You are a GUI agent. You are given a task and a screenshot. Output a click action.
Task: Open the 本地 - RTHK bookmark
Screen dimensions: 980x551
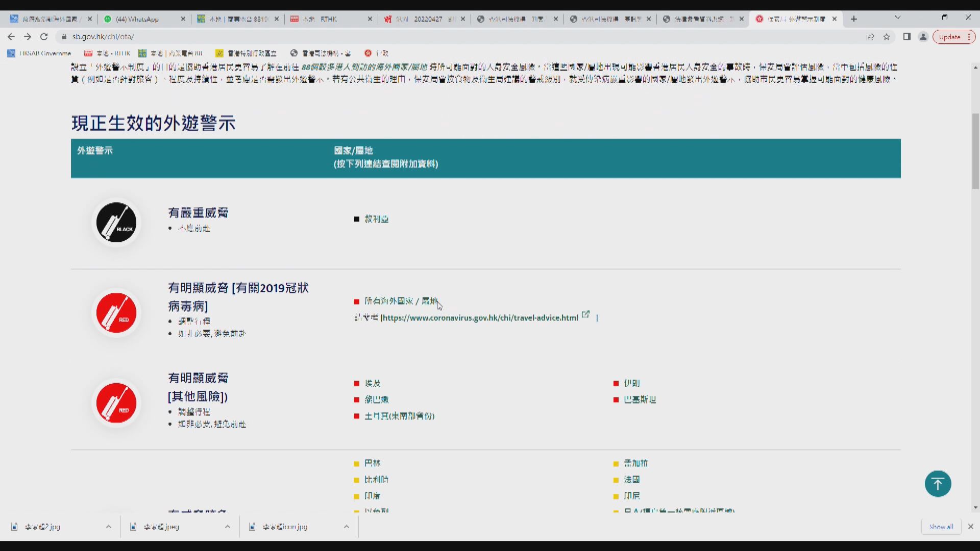(x=107, y=53)
